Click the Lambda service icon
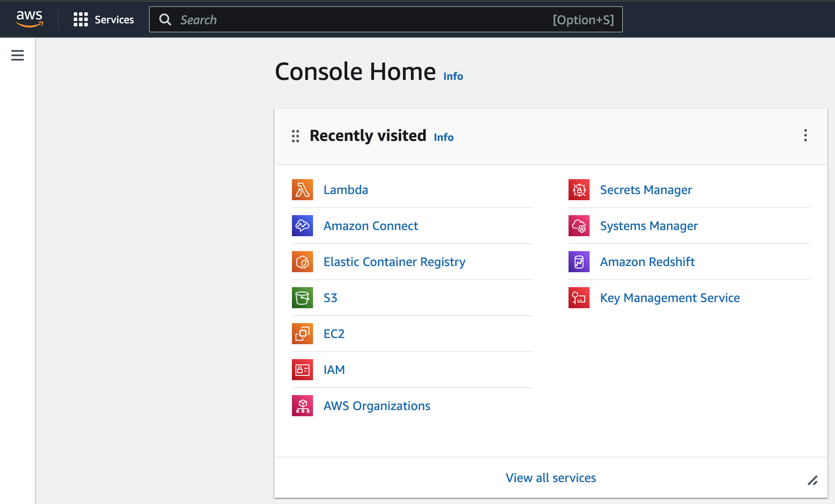This screenshot has width=835, height=504. (302, 190)
